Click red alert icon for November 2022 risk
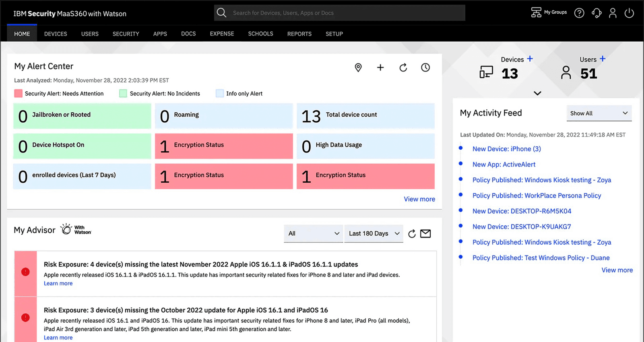The height and width of the screenshot is (342, 644). (x=25, y=272)
